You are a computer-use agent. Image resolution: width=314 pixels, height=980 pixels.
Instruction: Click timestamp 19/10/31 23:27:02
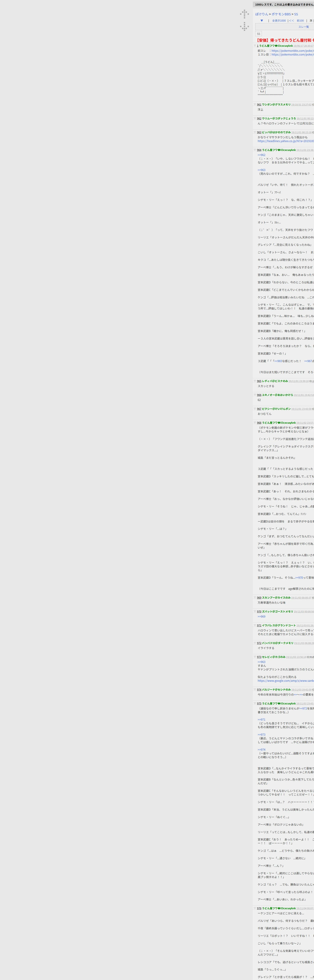(301, 105)
